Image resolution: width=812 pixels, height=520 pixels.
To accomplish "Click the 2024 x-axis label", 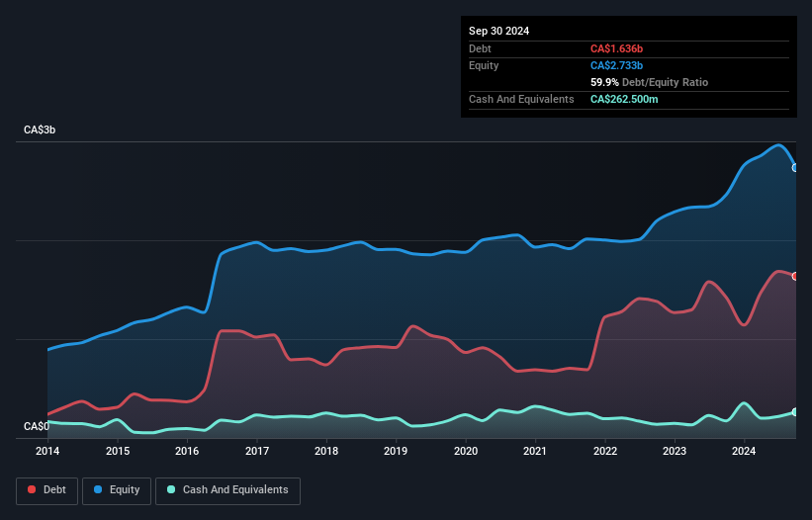I will tap(744, 451).
